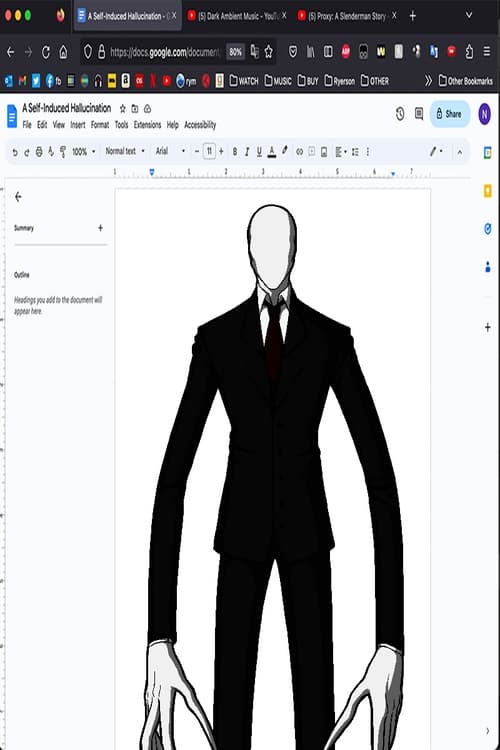The image size is (500, 750).
Task: Star this document
Action: (122, 109)
